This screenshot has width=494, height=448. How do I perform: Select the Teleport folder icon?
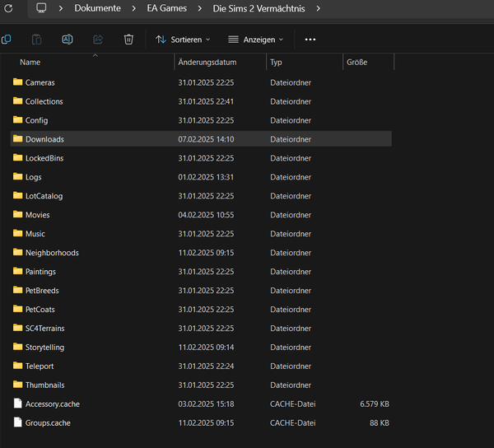pos(17,366)
